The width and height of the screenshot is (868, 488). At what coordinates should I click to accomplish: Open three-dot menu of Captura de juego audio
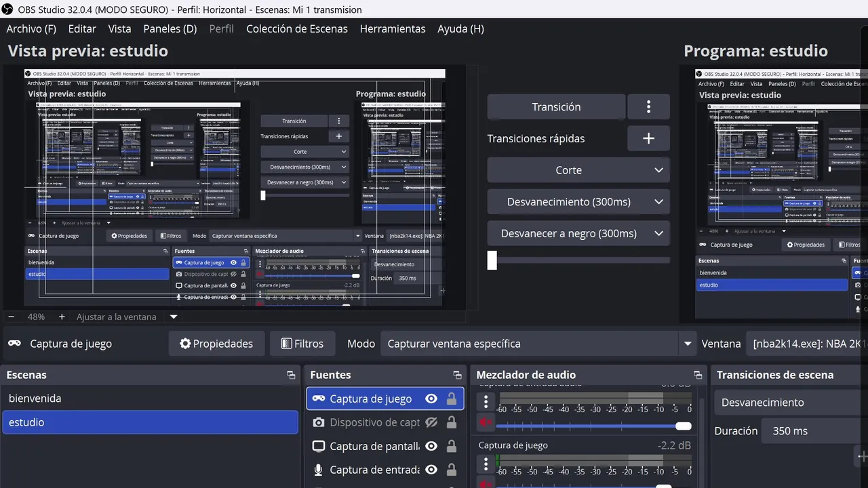click(x=486, y=464)
